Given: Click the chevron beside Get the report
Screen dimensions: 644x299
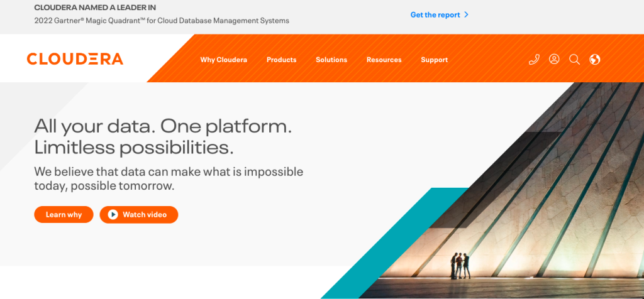Looking at the screenshot, I should click(466, 15).
